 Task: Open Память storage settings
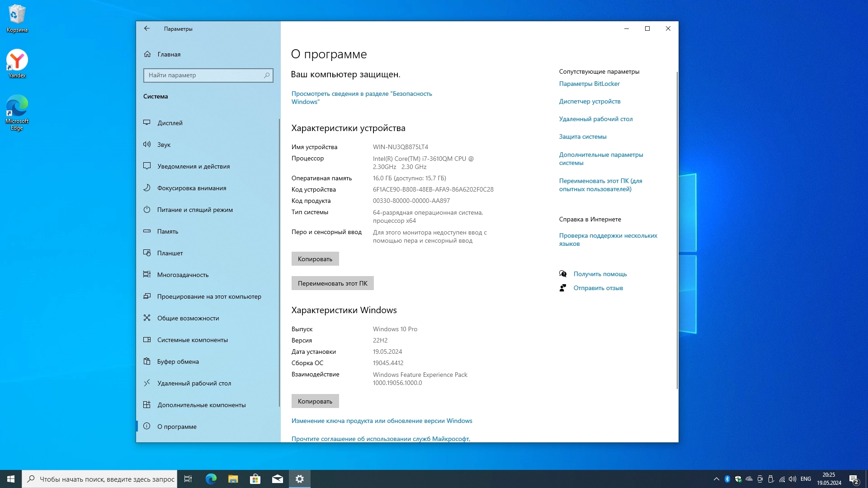tap(167, 231)
